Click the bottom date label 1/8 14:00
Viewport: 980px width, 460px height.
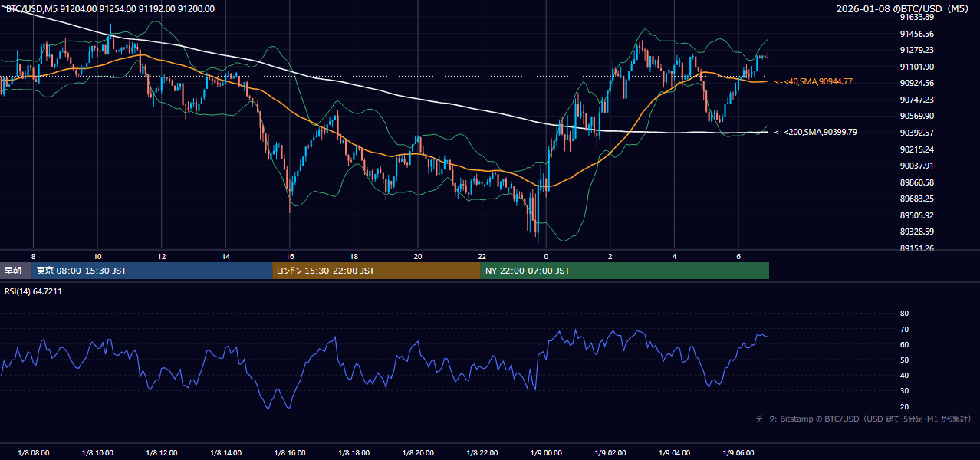pyautogui.click(x=225, y=453)
